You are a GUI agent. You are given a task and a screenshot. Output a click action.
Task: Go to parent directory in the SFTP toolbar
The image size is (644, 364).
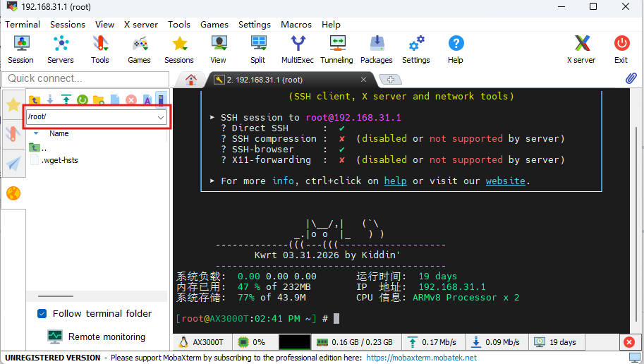34,99
